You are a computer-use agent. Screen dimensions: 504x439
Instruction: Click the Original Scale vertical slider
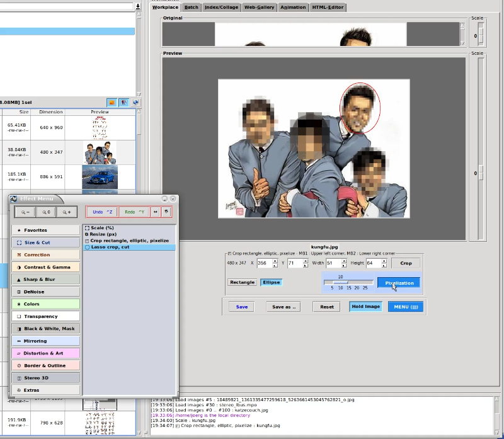coord(481,33)
